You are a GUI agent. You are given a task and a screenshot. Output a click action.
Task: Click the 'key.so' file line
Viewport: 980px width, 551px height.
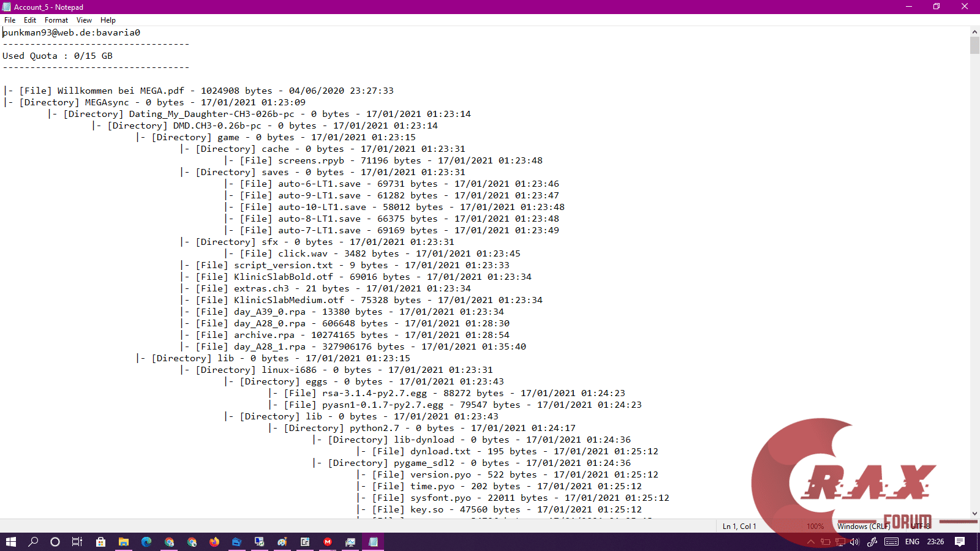pos(499,509)
